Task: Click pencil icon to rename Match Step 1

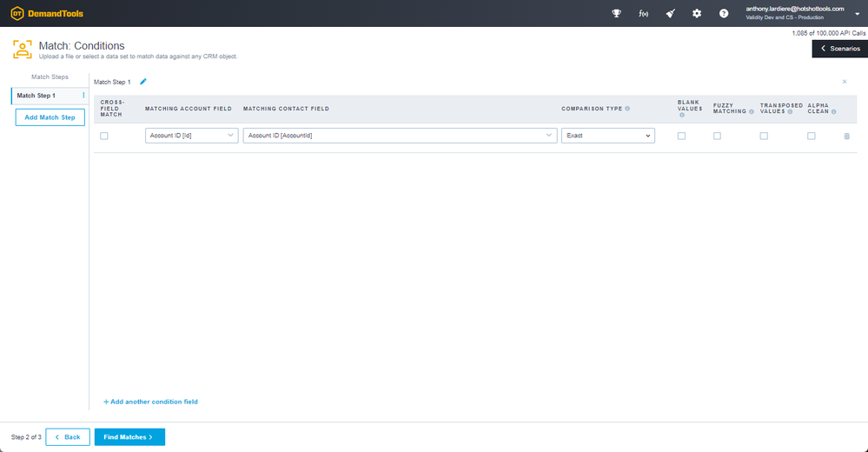Action: [143, 82]
